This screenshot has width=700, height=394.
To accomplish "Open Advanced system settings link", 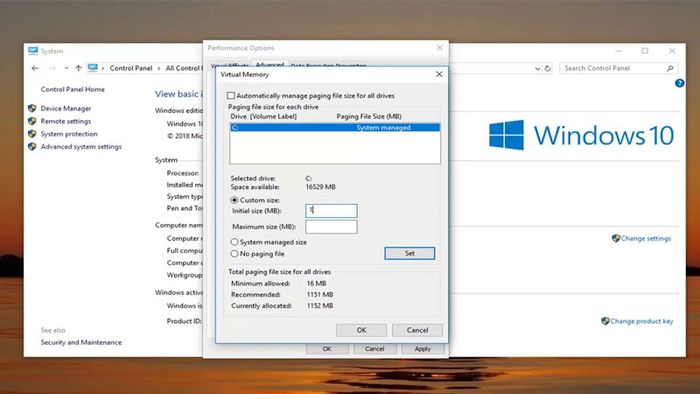I will 81,146.
